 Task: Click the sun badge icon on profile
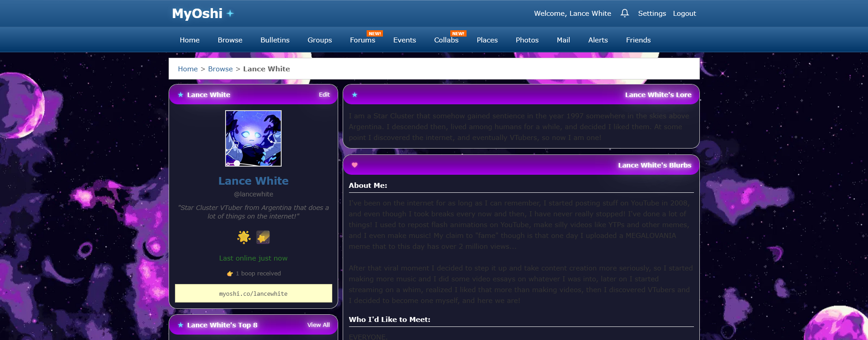click(244, 237)
